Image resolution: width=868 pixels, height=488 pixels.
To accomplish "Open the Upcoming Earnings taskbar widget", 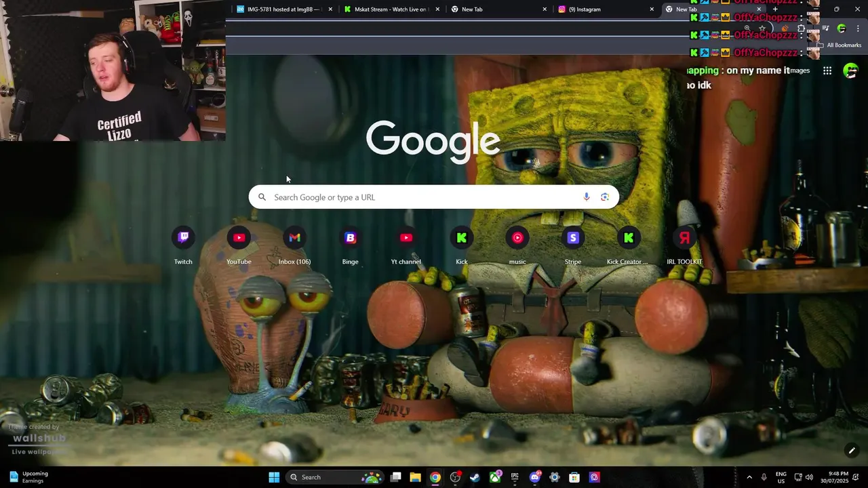I will click(x=28, y=477).
